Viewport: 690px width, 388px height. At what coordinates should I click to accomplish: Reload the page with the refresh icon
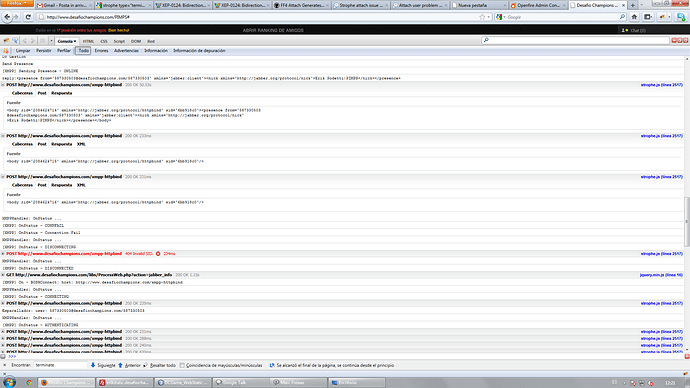click(x=28, y=17)
